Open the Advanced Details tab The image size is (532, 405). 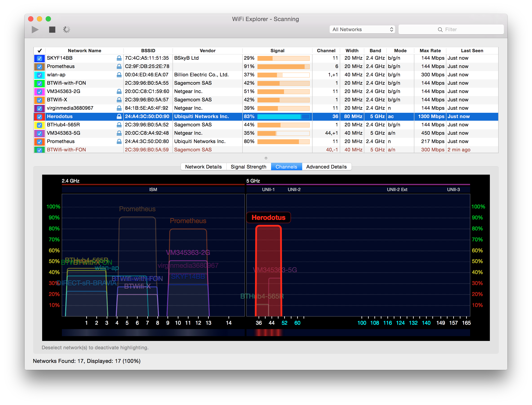[326, 167]
